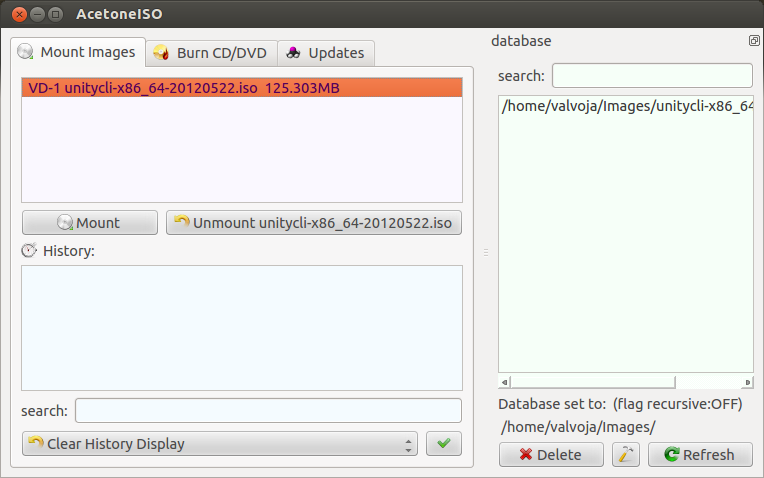Click the database horizontal scrollbar
Screen dimensions: 764x478
pos(592,382)
